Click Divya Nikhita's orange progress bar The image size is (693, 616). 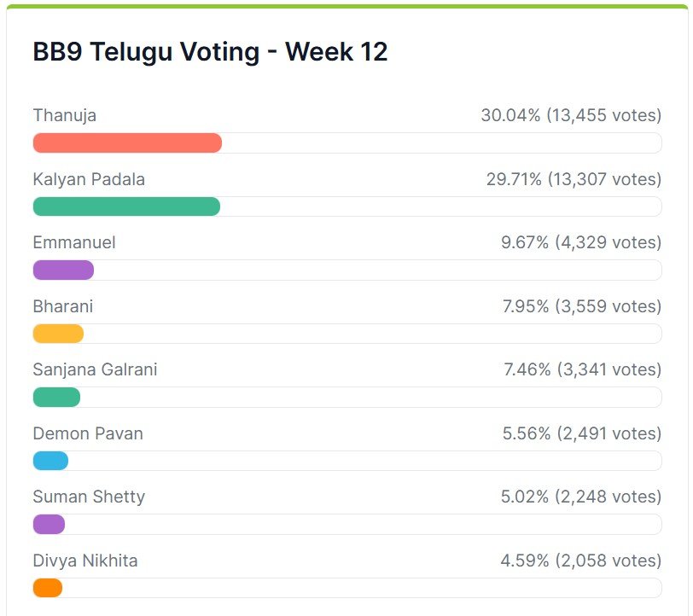coord(48,588)
